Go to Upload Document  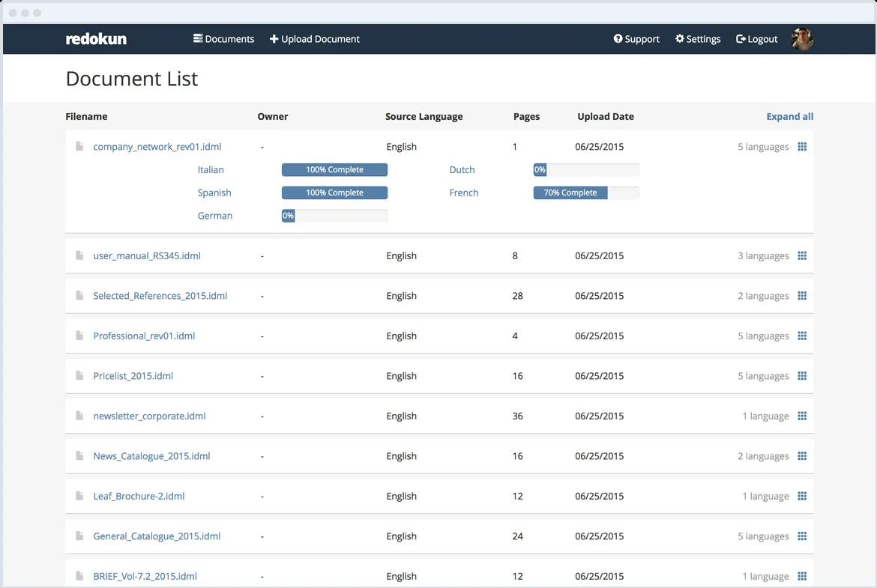point(315,39)
